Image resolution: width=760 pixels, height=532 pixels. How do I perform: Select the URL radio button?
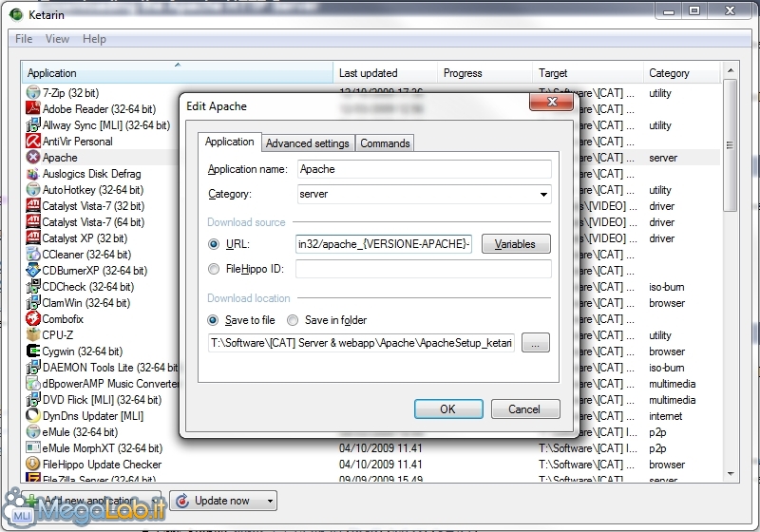[214, 244]
